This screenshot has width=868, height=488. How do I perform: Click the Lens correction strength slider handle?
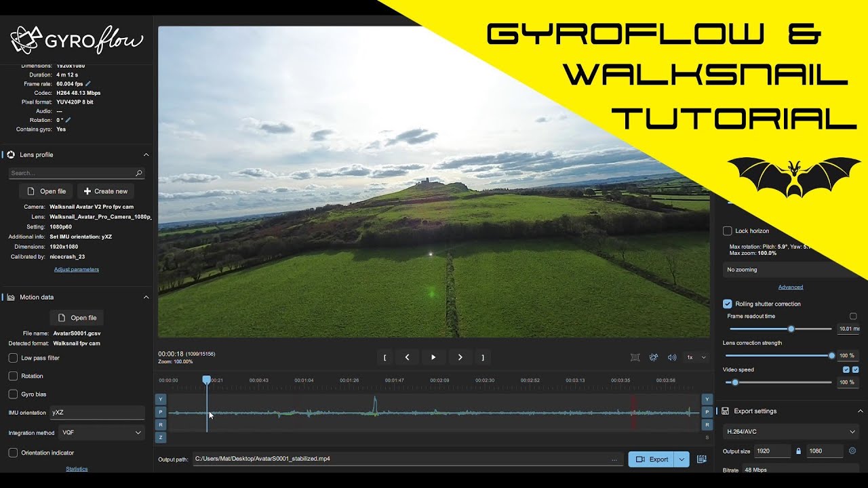[831, 355]
